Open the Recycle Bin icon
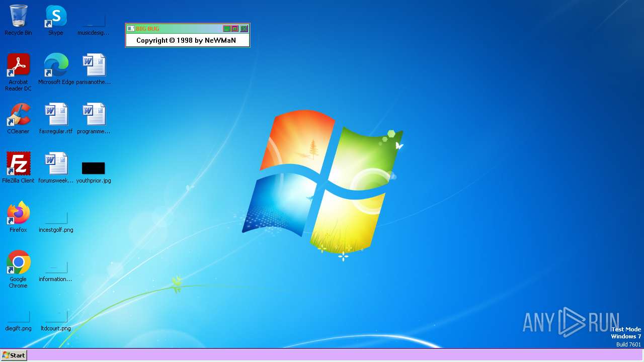 tap(18, 20)
